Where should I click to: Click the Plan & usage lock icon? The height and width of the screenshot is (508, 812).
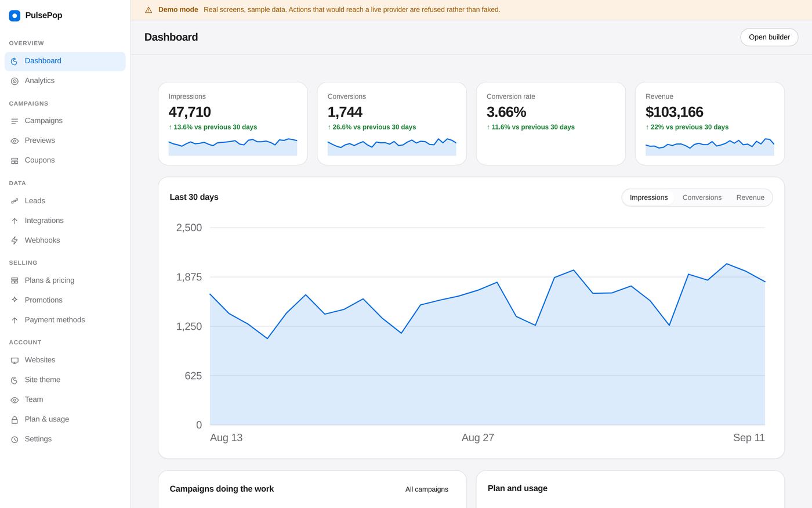(x=14, y=420)
